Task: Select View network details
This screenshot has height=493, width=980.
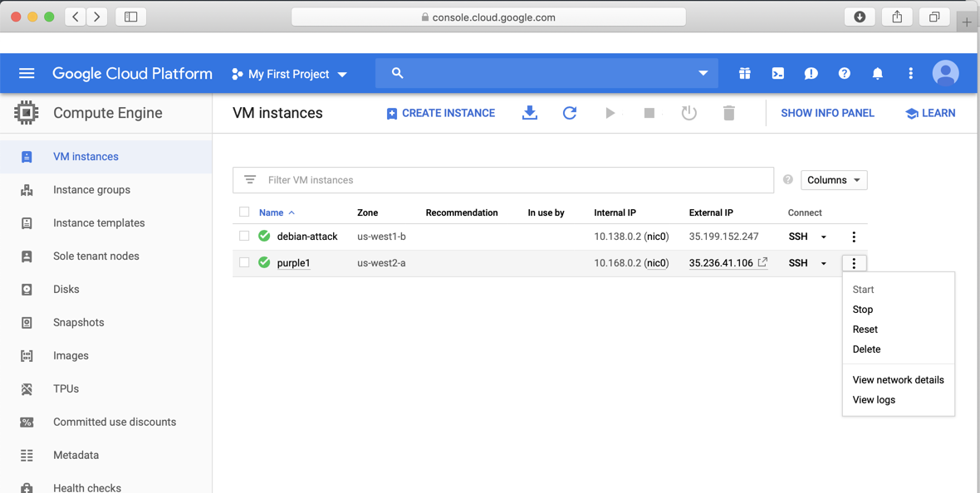Action: 898,380
